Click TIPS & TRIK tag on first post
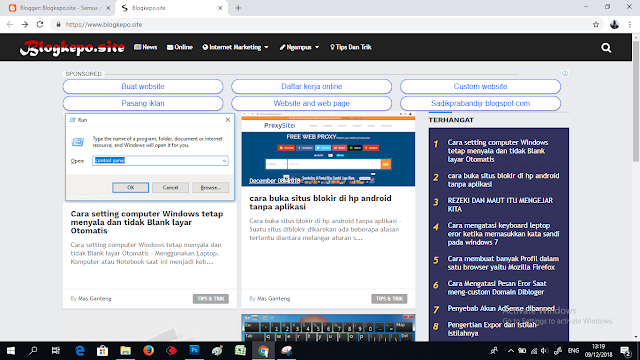Screen dimensions: 640x360 tap(211, 299)
